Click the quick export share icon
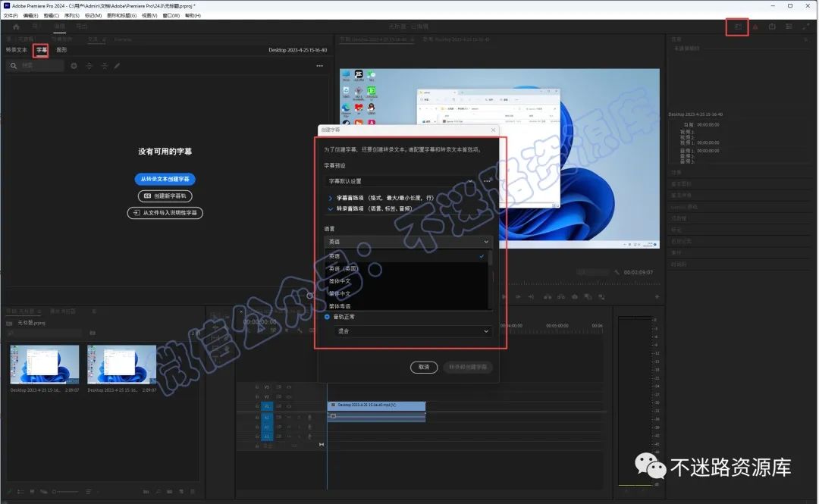Viewport: 819px width, 504px height. 772,27
